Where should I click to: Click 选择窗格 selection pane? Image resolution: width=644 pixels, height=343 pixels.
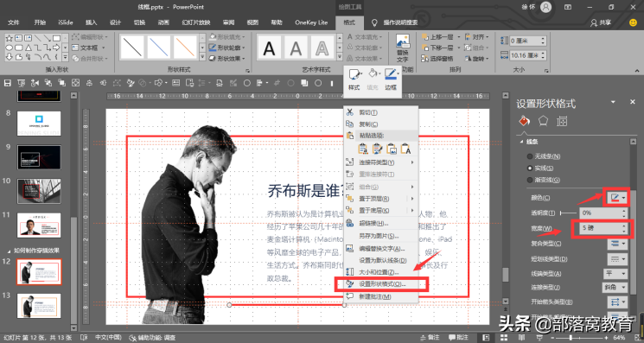(437, 59)
